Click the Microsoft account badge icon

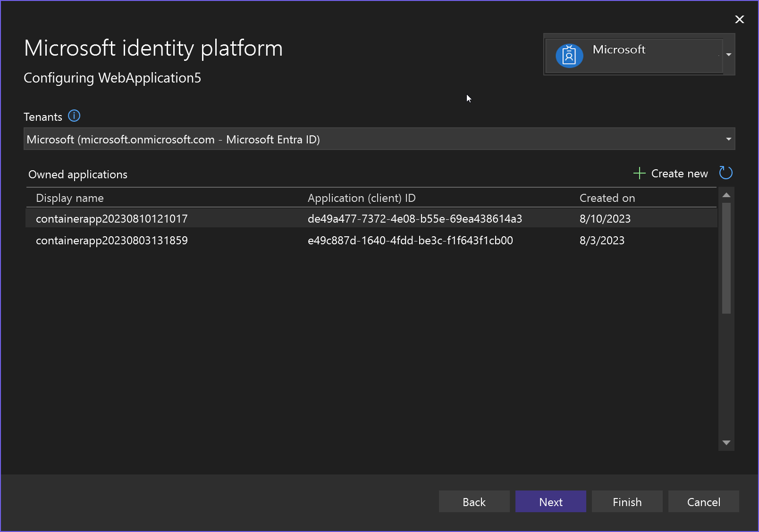pyautogui.click(x=569, y=56)
